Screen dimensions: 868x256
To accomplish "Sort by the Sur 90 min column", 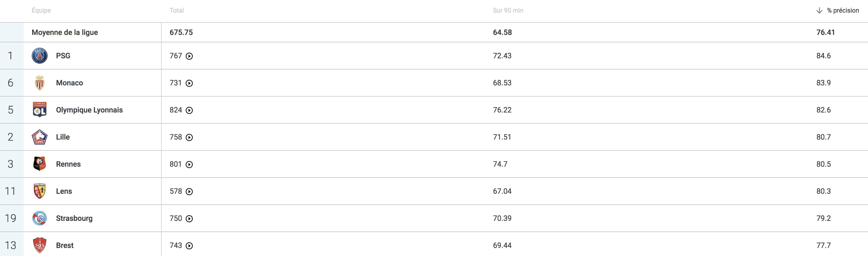I will point(508,11).
